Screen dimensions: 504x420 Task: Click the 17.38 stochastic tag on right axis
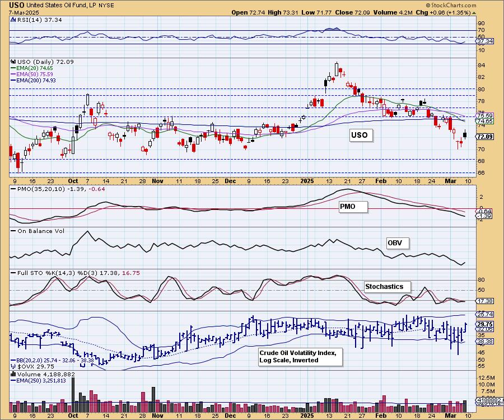coord(485,301)
